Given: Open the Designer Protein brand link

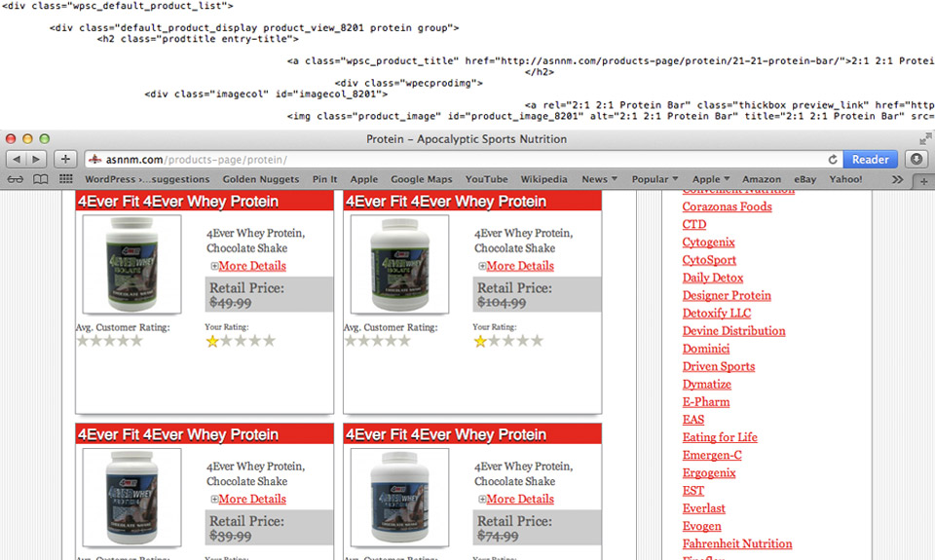Looking at the screenshot, I should point(727,295).
